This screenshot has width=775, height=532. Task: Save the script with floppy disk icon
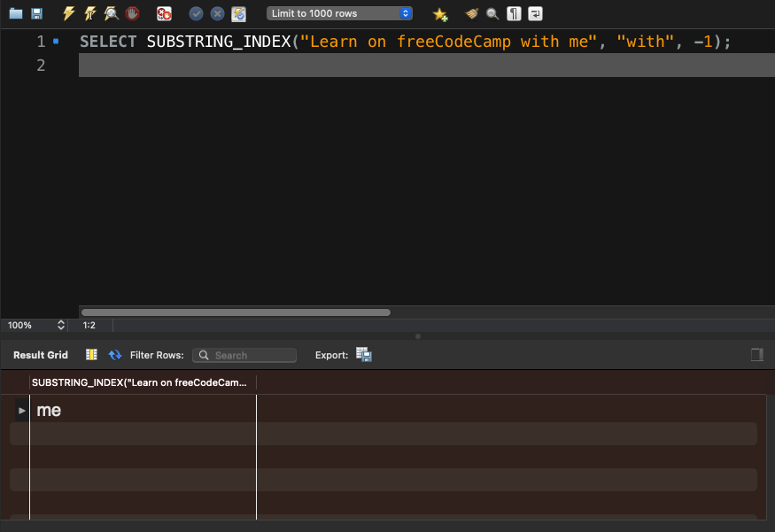pyautogui.click(x=36, y=14)
